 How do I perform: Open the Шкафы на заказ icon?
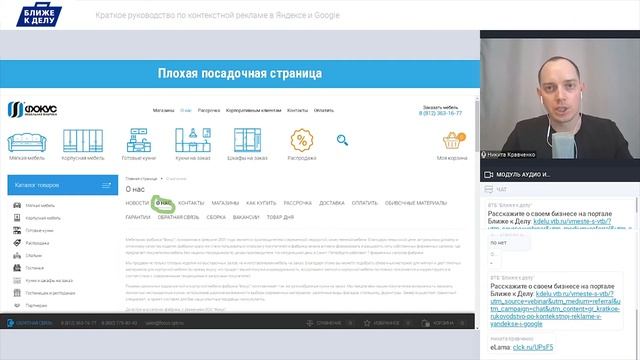pyautogui.click(x=247, y=140)
